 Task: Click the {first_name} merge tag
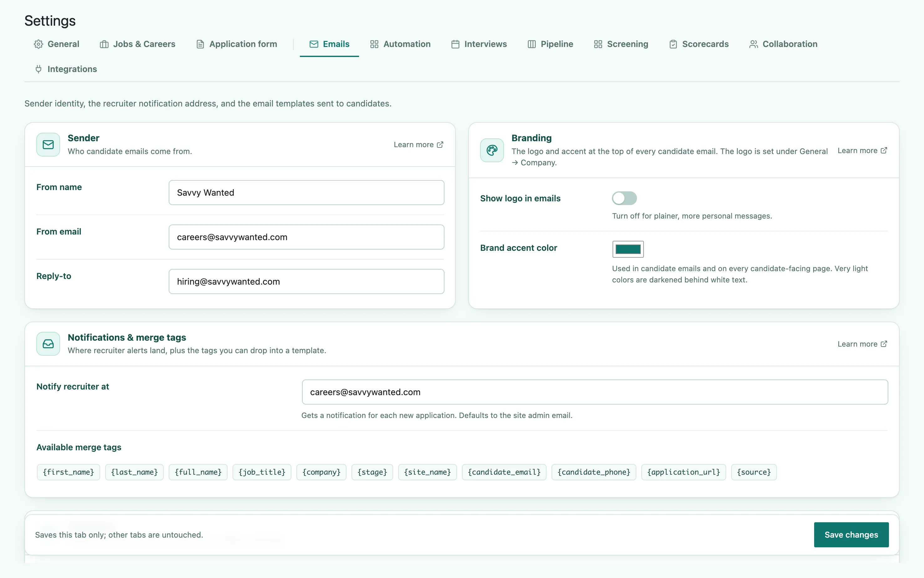(x=69, y=472)
